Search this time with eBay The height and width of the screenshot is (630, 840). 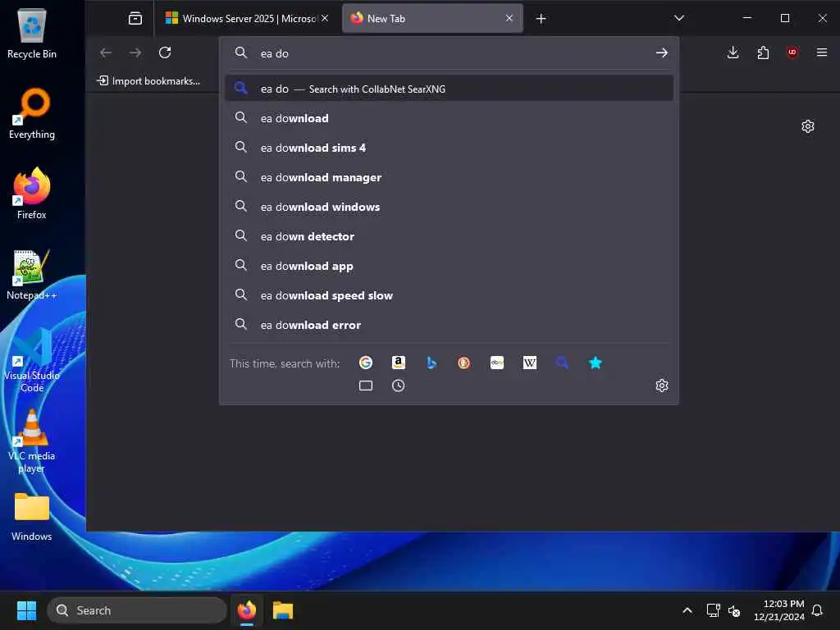tap(496, 363)
